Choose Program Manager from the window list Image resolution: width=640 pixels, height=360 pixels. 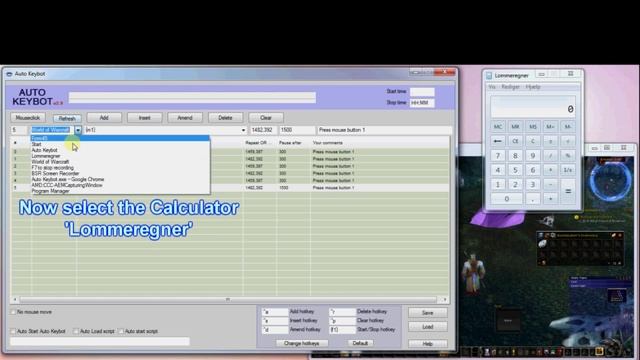pyautogui.click(x=120, y=191)
